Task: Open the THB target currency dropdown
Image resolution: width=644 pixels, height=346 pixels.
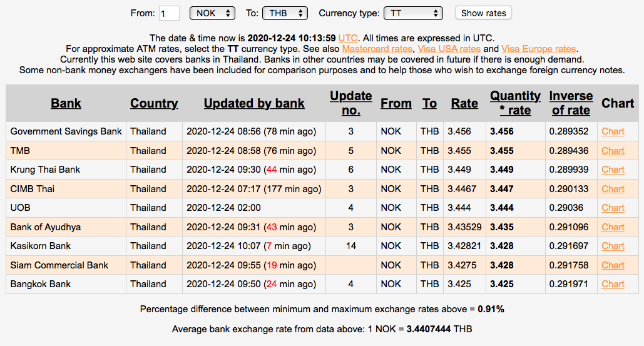Action: 285,13
